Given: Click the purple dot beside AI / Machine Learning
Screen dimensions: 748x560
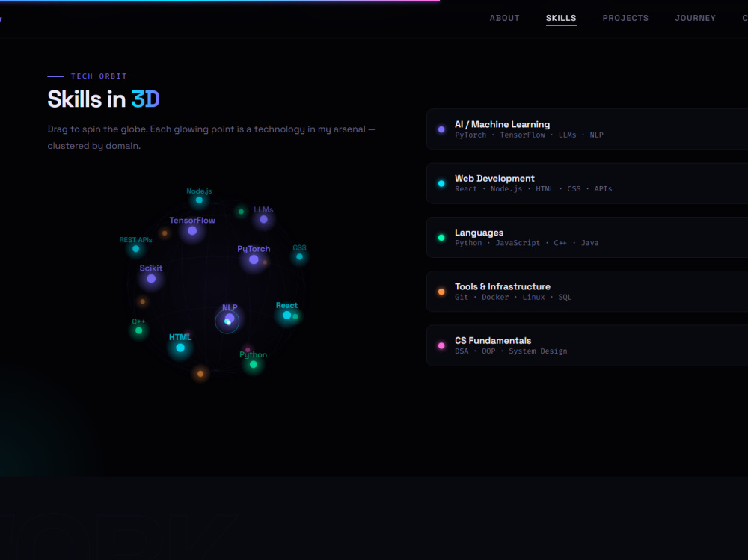Looking at the screenshot, I should [x=441, y=129].
